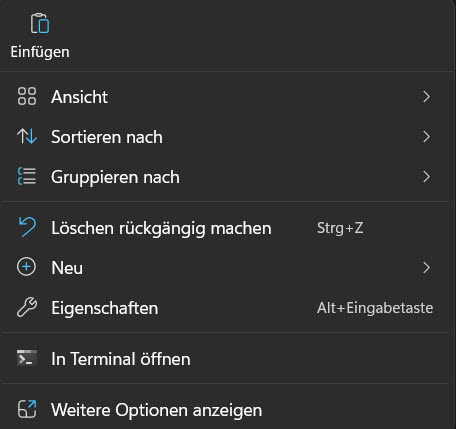
Task: Expand the Neu submenu chevron
Action: point(426,268)
